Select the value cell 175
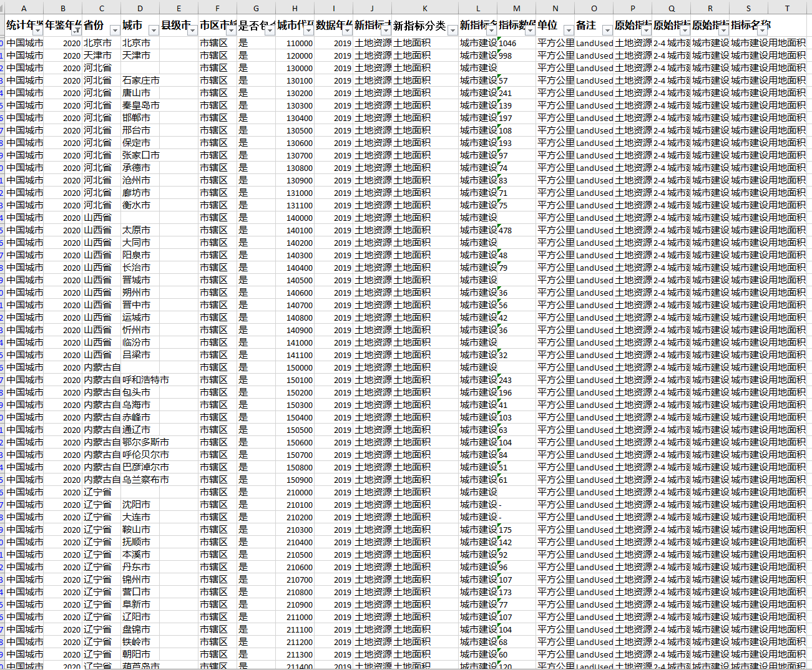Image resolution: width=812 pixels, height=670 pixels. point(517,530)
